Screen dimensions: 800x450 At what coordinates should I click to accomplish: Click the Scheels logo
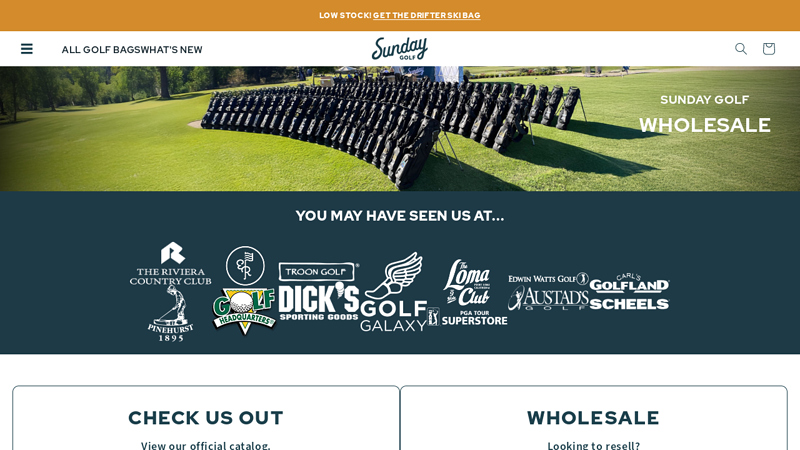[629, 304]
